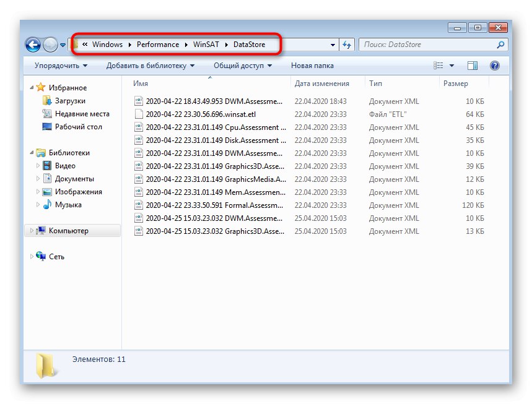Click the 120 КБ size cell
Viewport: 532px width, 404px height.
tap(473, 205)
